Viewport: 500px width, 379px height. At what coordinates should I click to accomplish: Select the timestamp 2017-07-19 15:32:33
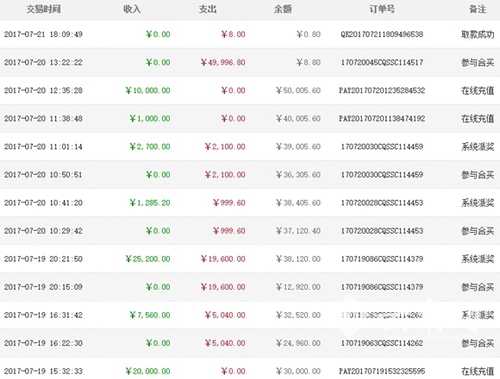pyautogui.click(x=43, y=371)
